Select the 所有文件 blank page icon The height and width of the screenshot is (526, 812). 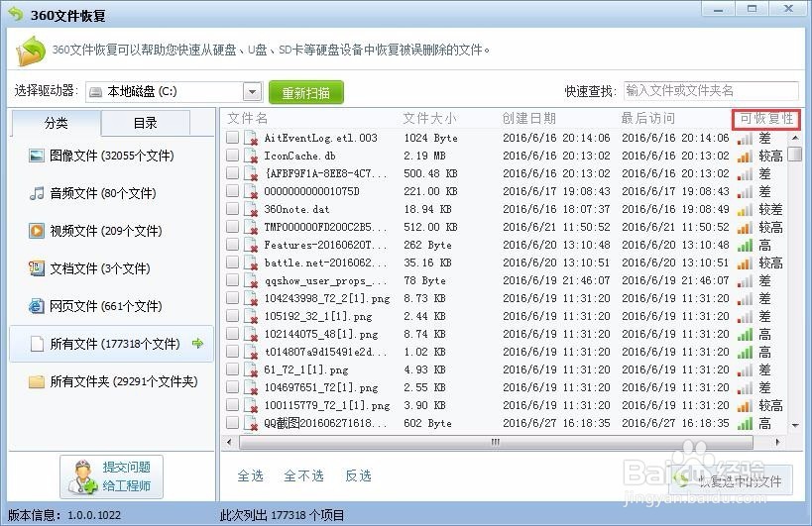(37, 344)
